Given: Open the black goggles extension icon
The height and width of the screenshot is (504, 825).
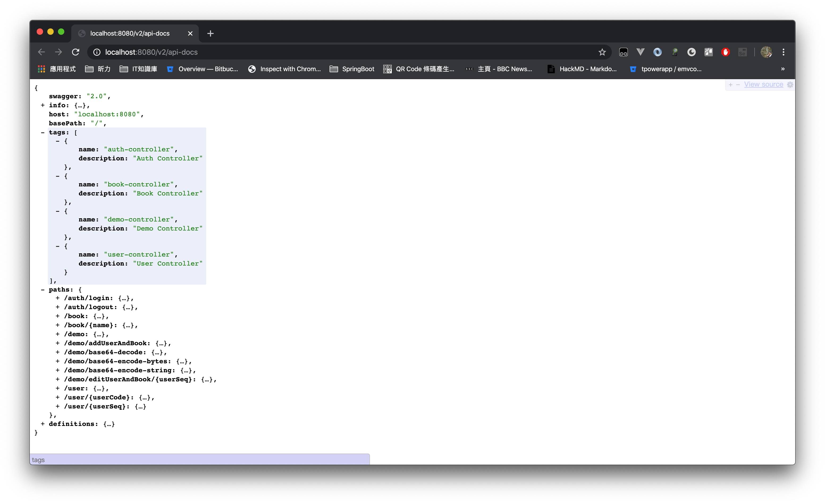Looking at the screenshot, I should coord(624,52).
